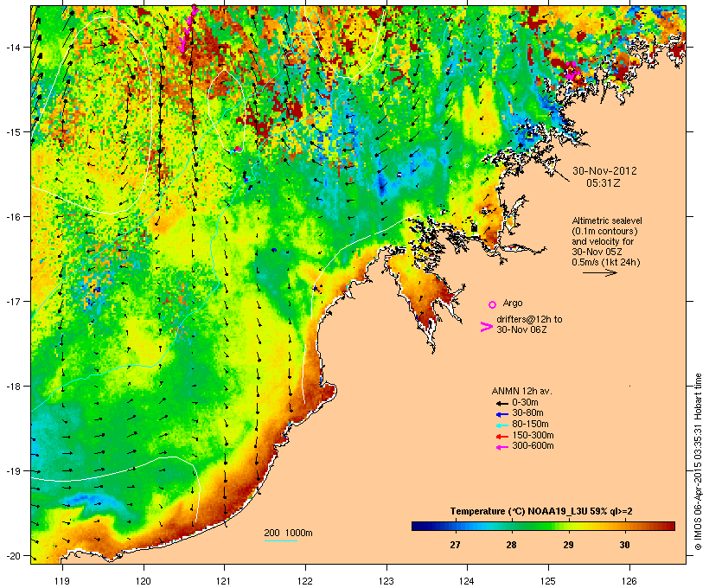Click the '30-Nov 06Z' drifter text

(x=521, y=329)
